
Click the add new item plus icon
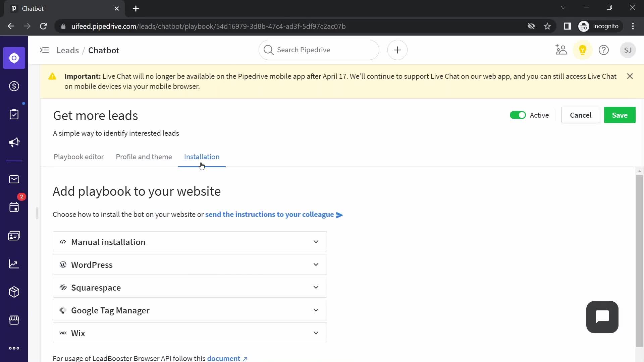pos(396,50)
